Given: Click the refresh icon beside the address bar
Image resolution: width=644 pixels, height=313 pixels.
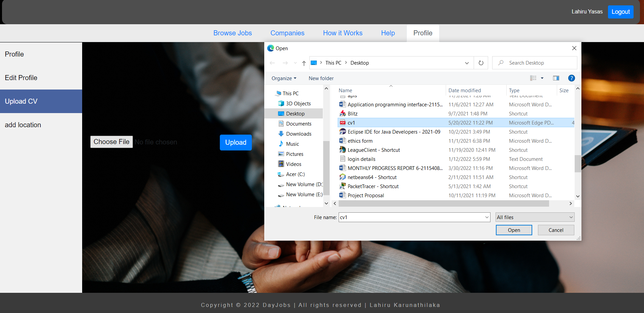Looking at the screenshot, I should pyautogui.click(x=481, y=63).
